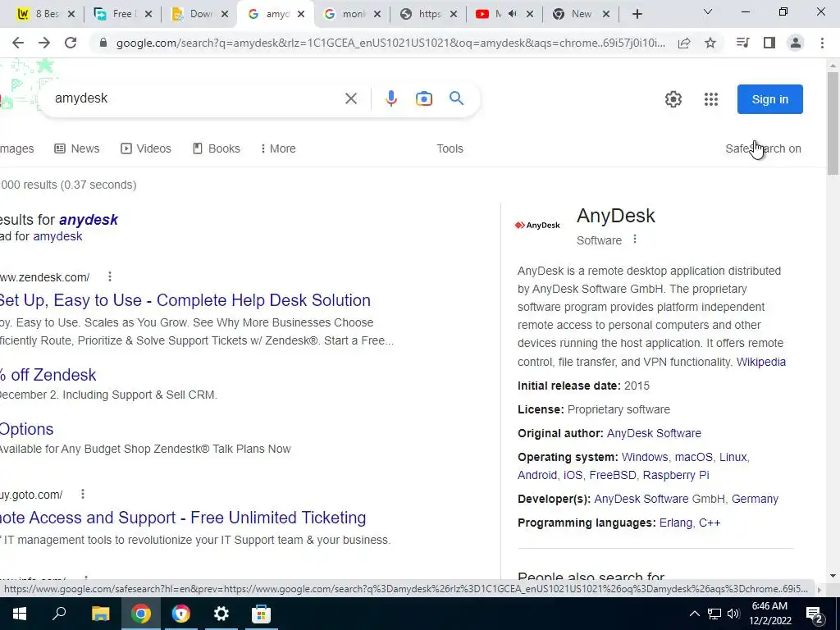The image size is (840, 630).
Task: Clear the search box text
Action: coord(351,98)
